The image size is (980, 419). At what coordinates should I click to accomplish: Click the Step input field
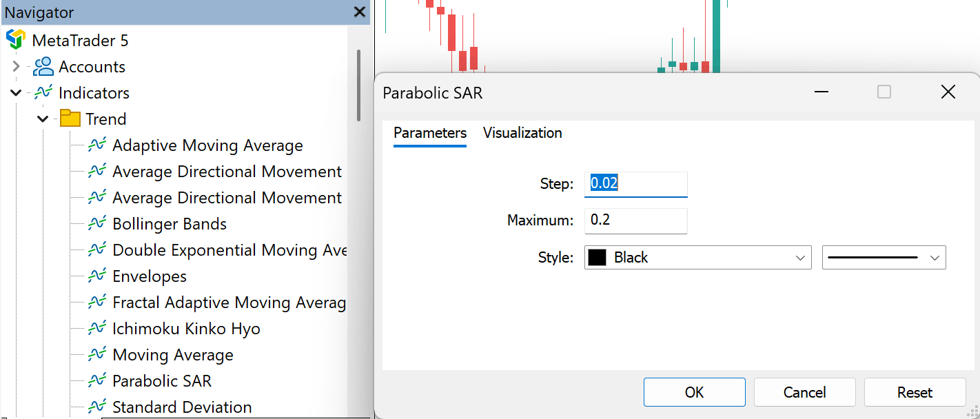pyautogui.click(x=636, y=184)
